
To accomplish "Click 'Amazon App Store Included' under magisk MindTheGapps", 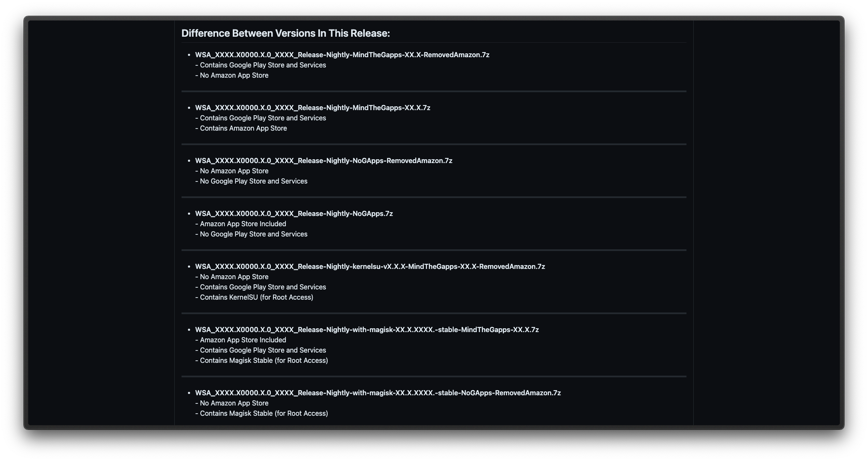I will [240, 340].
